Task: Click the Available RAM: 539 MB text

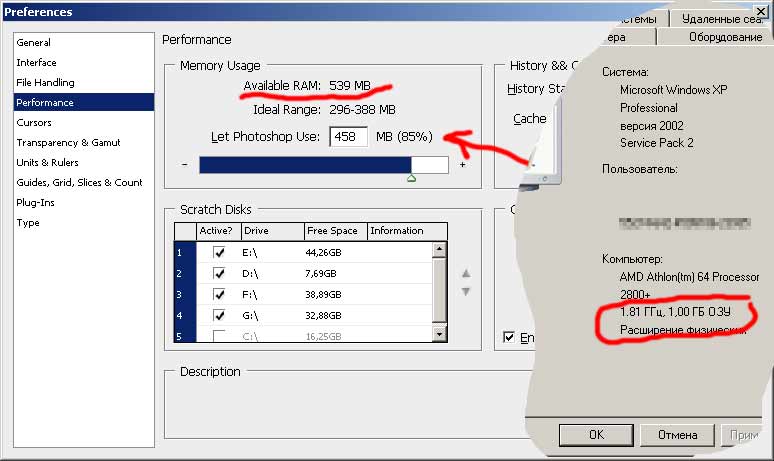Action: (x=307, y=86)
